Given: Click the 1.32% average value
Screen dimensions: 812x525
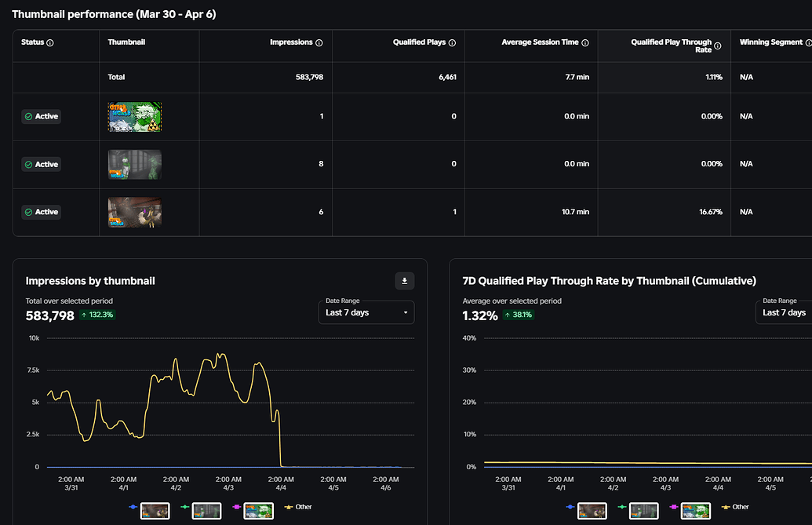Looking at the screenshot, I should coord(480,315).
